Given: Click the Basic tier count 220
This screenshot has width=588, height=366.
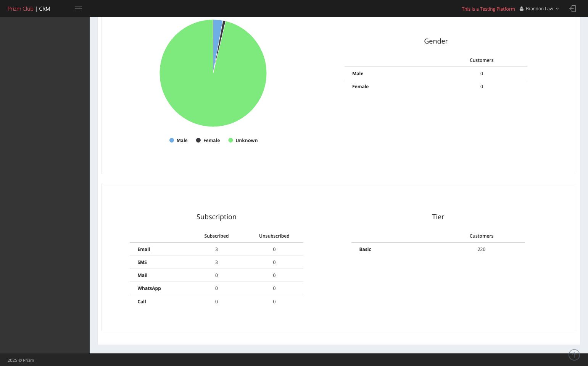Looking at the screenshot, I should 482,249.
